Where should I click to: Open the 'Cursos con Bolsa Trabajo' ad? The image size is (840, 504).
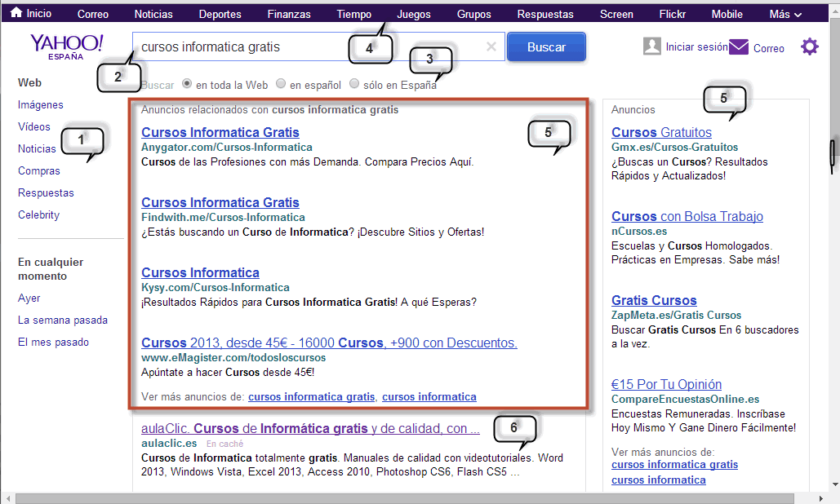[687, 216]
